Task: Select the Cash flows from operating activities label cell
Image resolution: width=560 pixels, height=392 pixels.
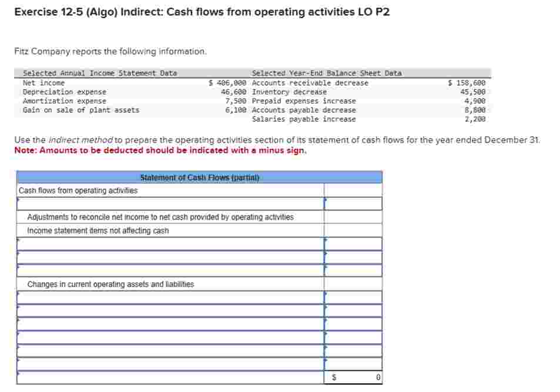Action: [79, 190]
